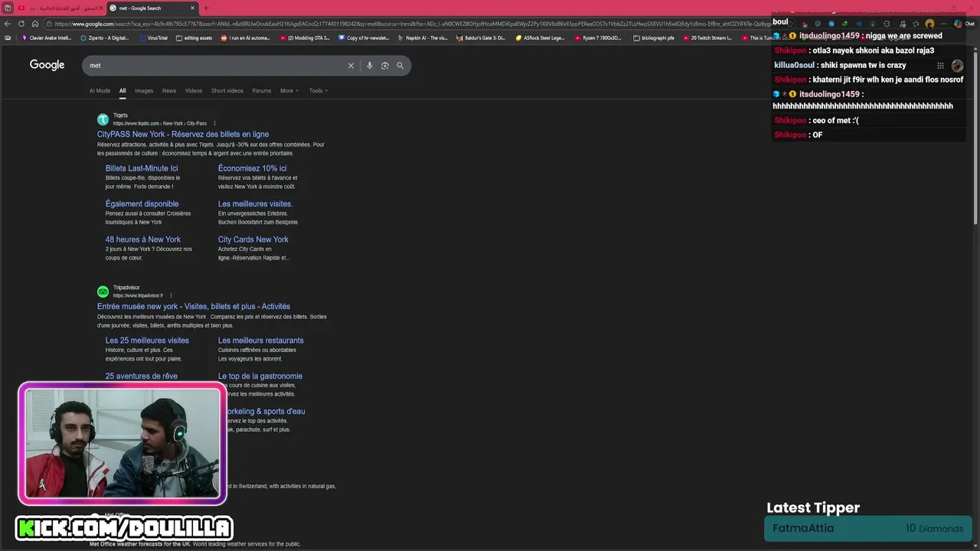Open a new tab with plus icon
Image resolution: width=980 pixels, height=551 pixels.
(x=206, y=8)
